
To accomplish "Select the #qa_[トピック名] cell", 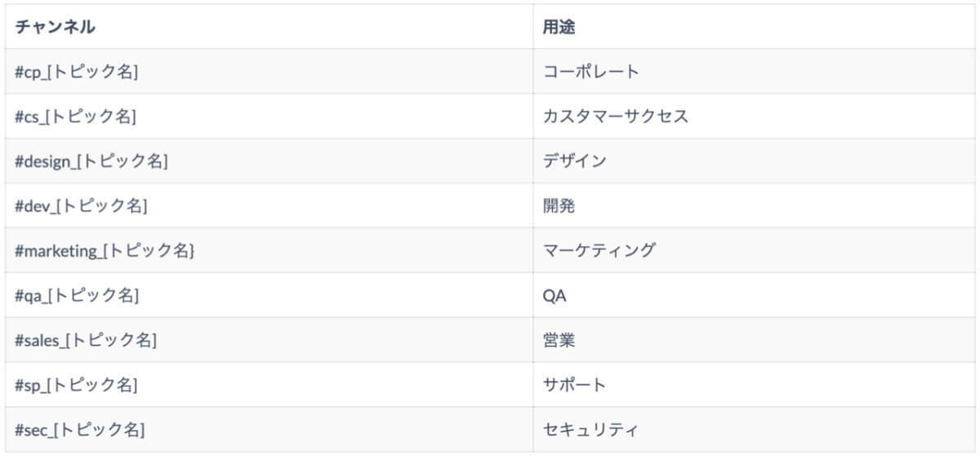I will 269,295.
